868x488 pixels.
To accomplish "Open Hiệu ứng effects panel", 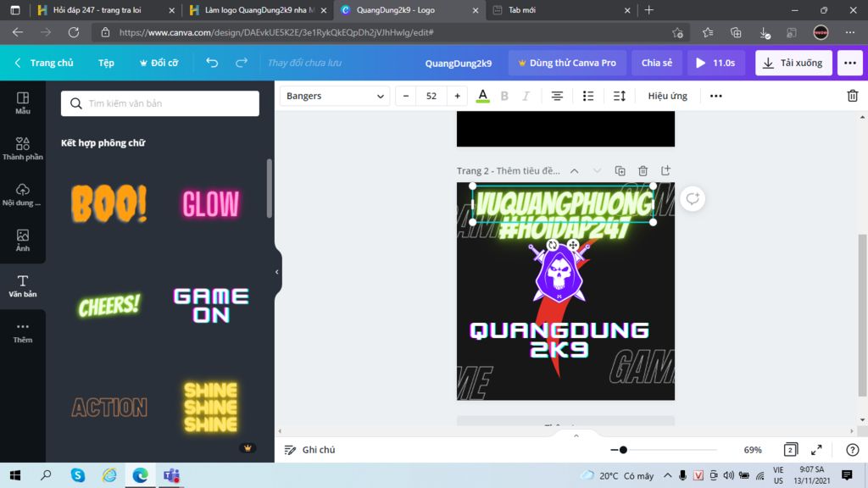I will [668, 96].
